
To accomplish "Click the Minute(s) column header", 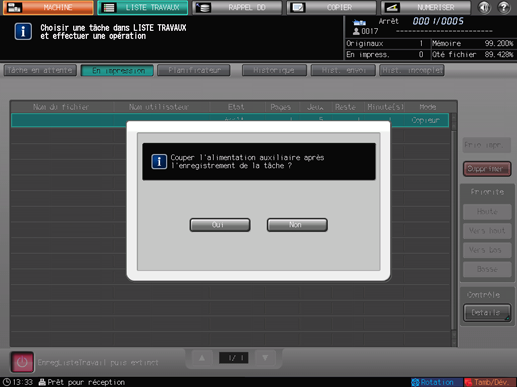I will [x=386, y=107].
